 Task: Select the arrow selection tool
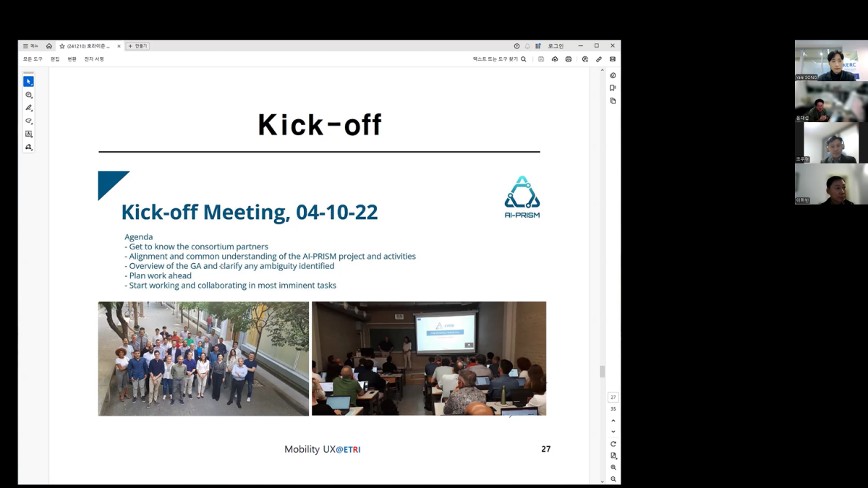tap(28, 82)
